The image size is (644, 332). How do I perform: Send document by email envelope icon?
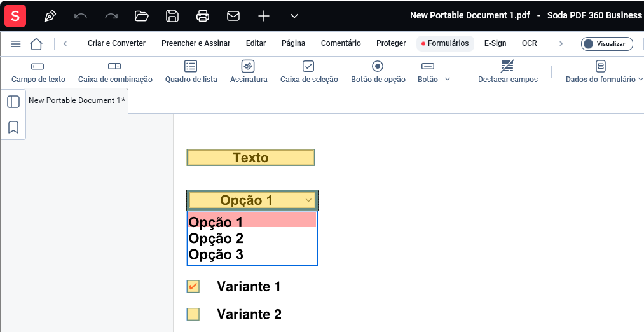tap(233, 16)
